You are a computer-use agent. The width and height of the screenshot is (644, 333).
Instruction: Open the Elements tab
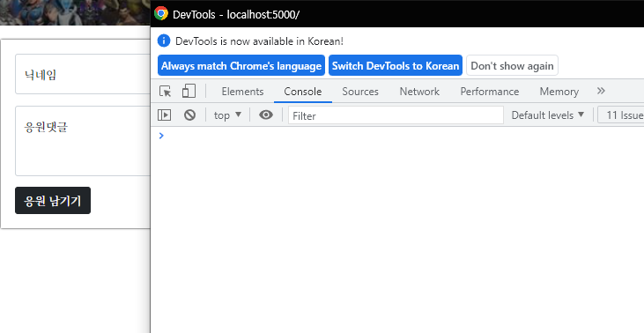tap(242, 91)
